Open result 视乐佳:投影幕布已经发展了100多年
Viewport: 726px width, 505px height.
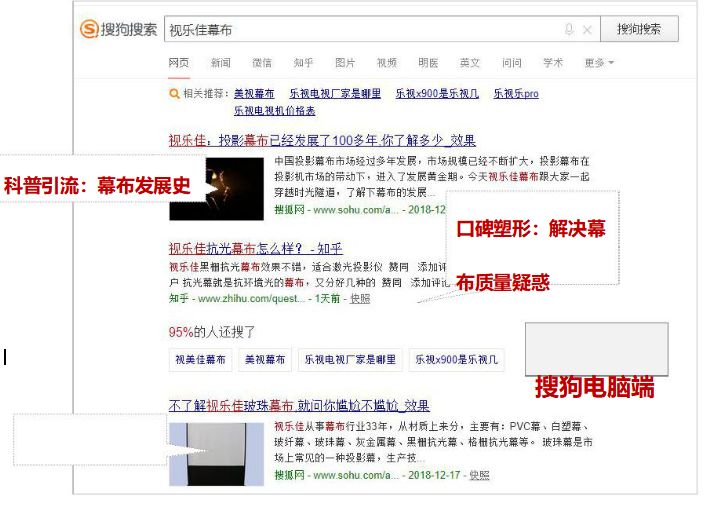point(322,140)
